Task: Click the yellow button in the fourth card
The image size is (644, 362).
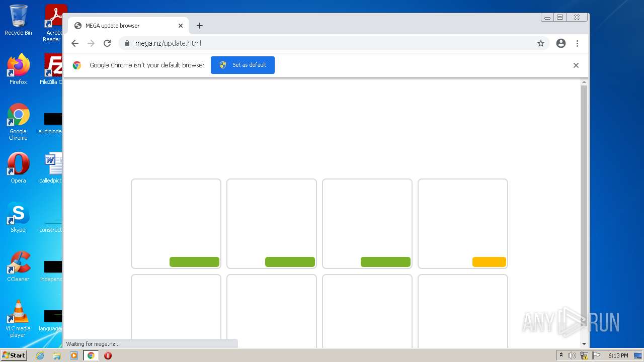Action: [x=489, y=262]
